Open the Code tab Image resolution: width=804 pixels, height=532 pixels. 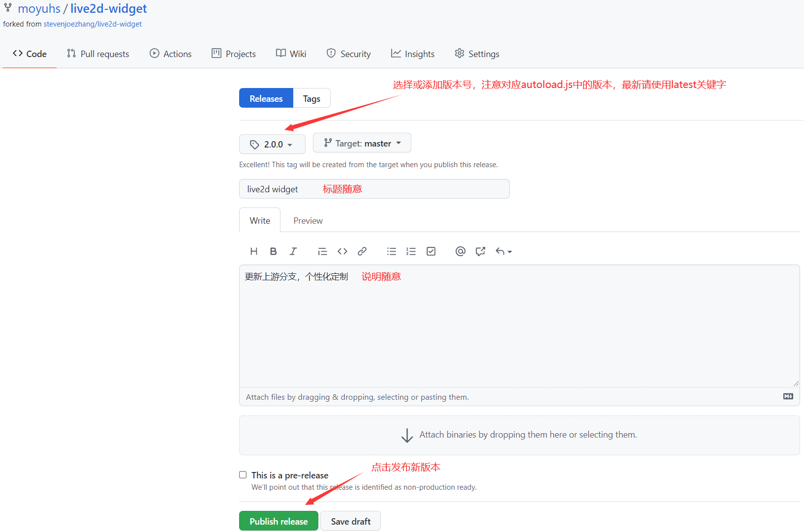[30, 54]
